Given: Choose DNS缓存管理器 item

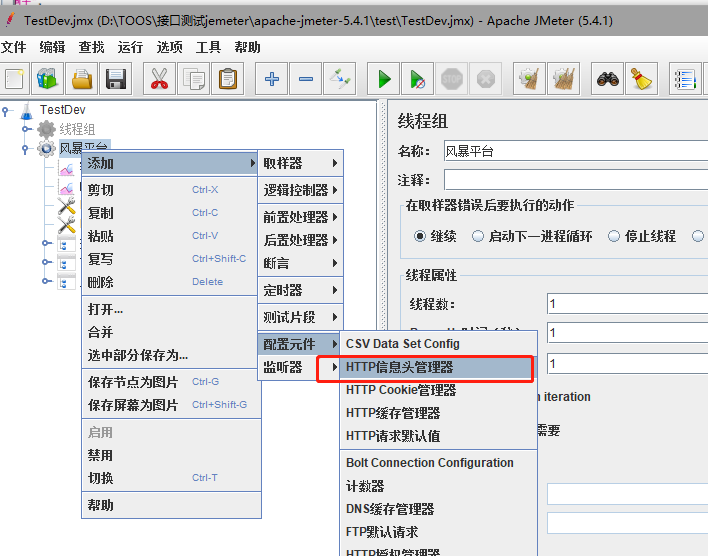Looking at the screenshot, I should click(438, 509).
